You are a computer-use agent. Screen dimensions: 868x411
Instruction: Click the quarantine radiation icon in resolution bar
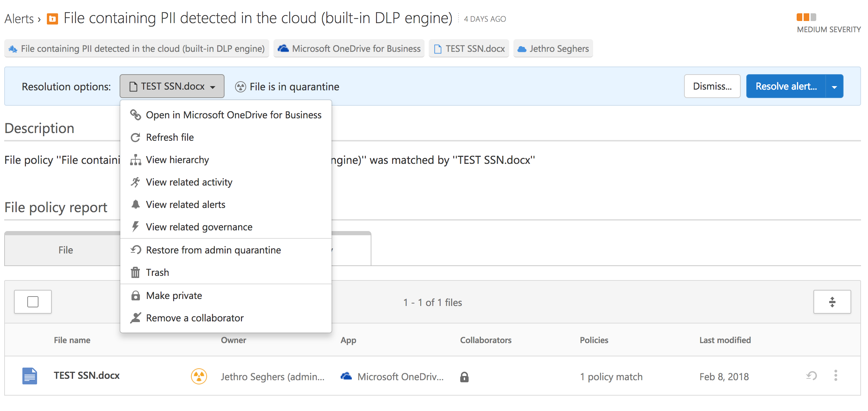240,86
